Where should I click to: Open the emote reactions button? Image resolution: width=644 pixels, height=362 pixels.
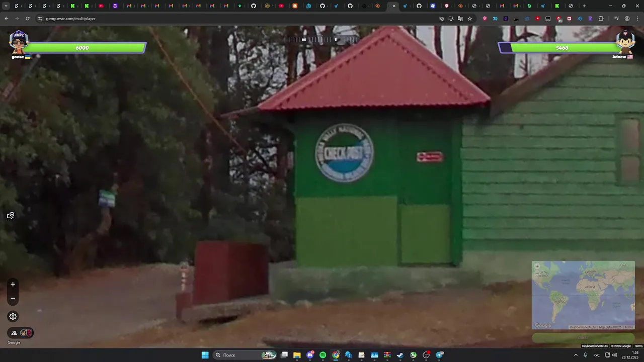tap(11, 216)
